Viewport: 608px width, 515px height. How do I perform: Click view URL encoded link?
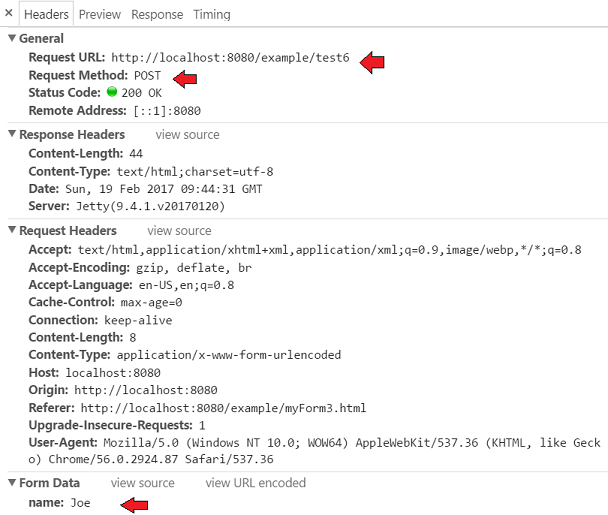click(x=255, y=483)
